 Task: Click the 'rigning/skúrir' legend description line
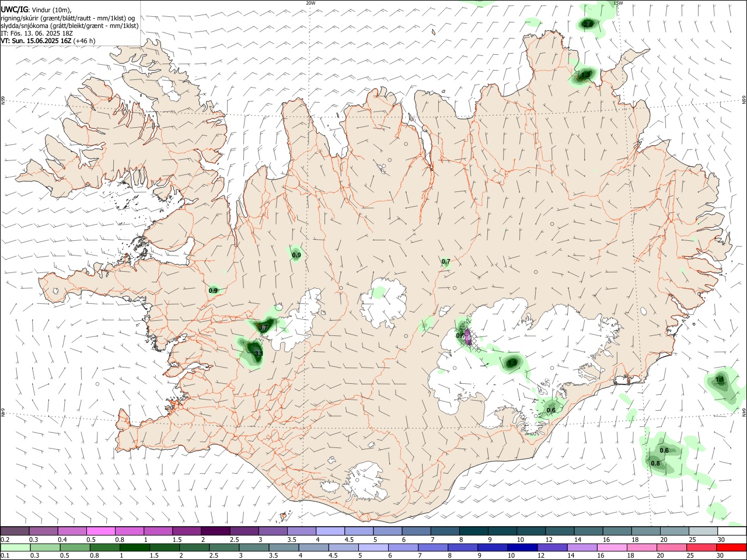click(x=68, y=18)
